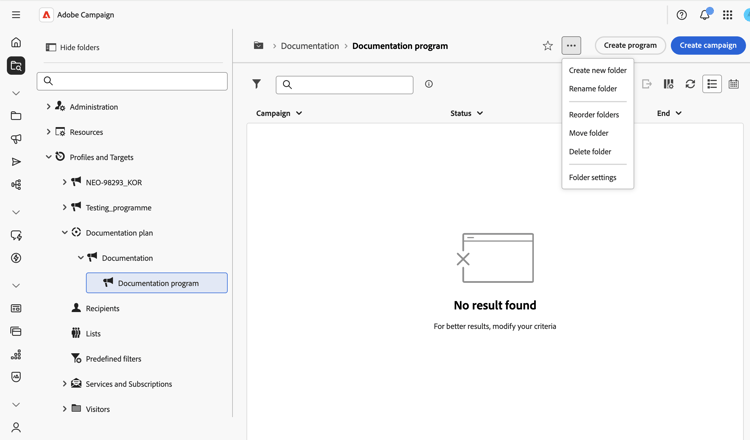Open the speech-bubble sidebar icon
Viewport: 750px width, 440px height.
point(16,235)
